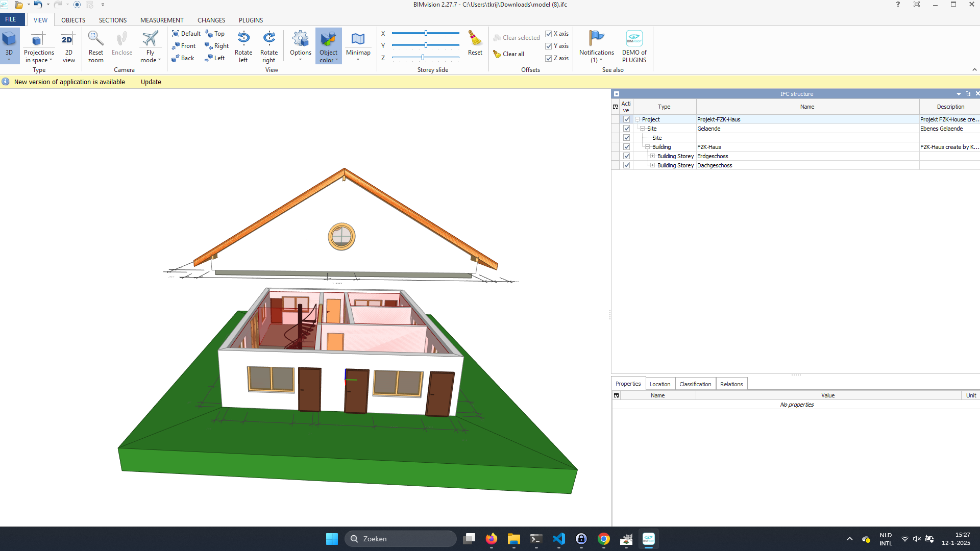Open the Minimap tool
Image resolution: width=980 pixels, height=551 pixels.
(x=358, y=39)
